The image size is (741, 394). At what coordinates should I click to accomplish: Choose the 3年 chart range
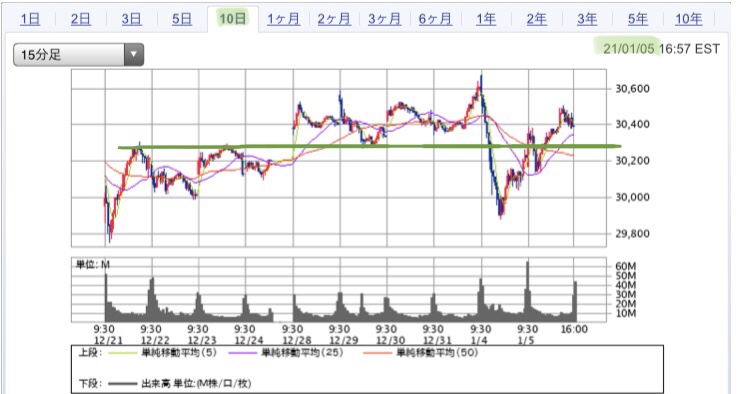click(x=587, y=19)
